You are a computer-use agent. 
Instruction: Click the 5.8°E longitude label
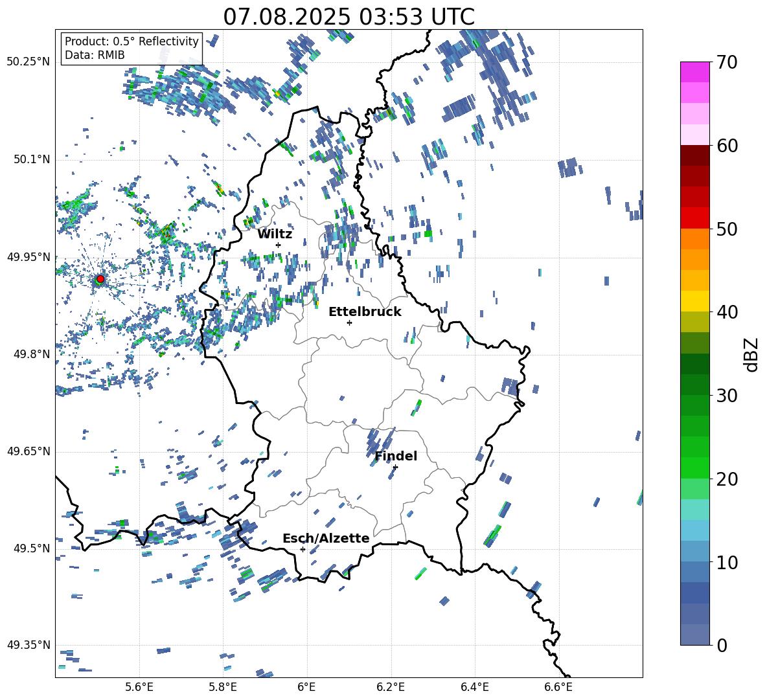223,688
